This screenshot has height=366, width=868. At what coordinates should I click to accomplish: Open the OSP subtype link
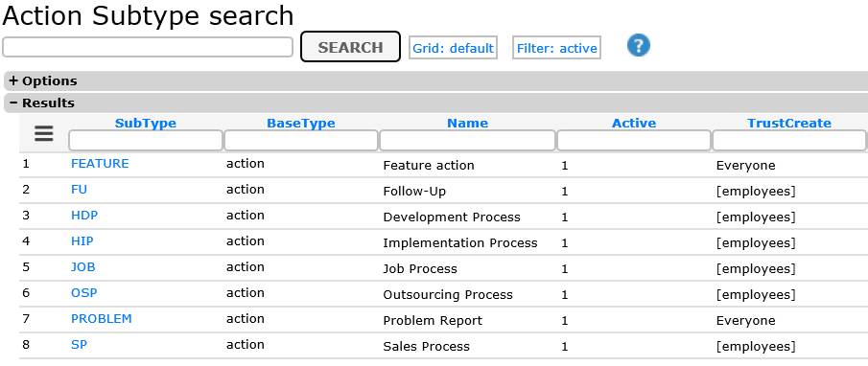click(x=83, y=293)
